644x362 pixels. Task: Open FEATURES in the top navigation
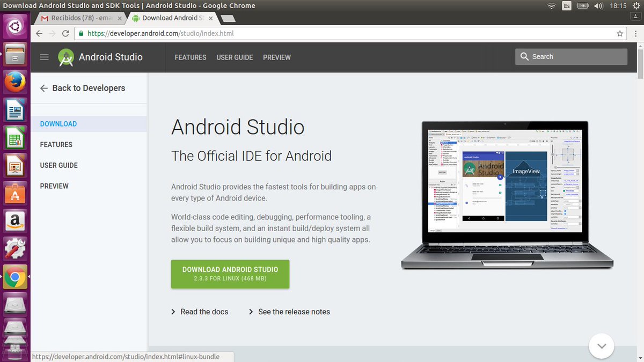click(191, 57)
